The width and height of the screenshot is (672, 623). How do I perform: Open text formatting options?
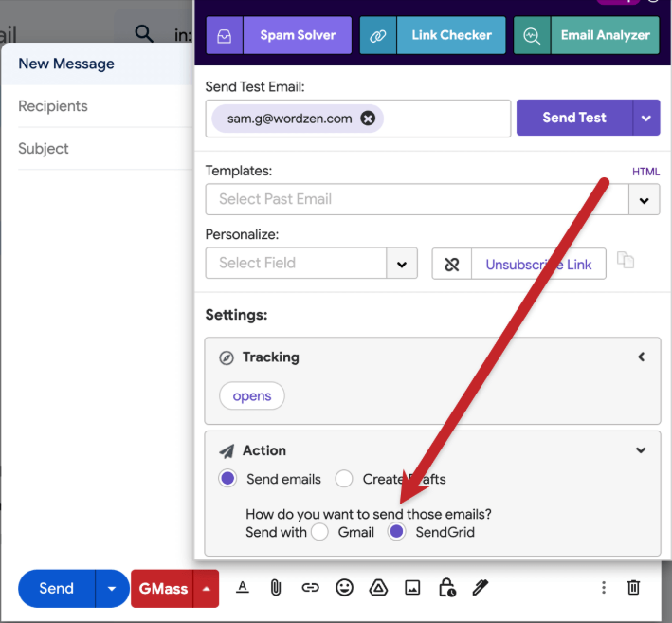click(x=243, y=587)
